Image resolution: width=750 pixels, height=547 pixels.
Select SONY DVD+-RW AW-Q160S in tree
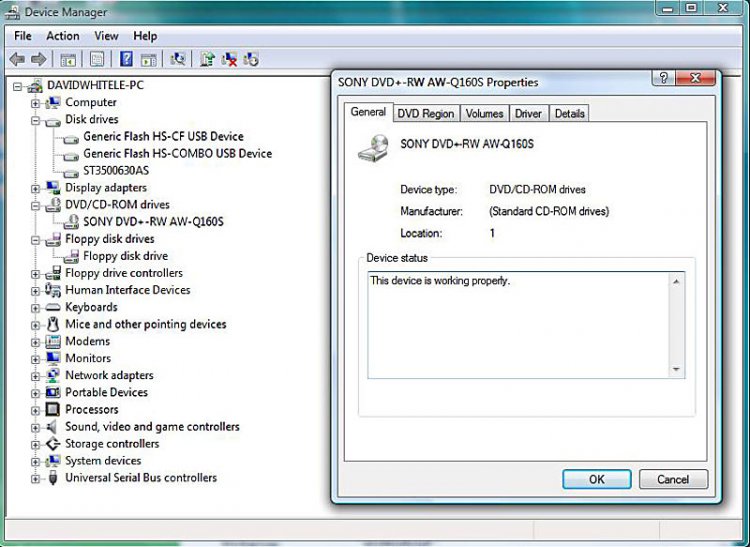(154, 222)
